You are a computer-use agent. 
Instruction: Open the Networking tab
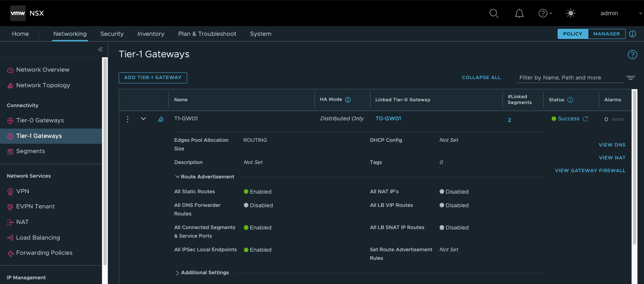[70, 34]
